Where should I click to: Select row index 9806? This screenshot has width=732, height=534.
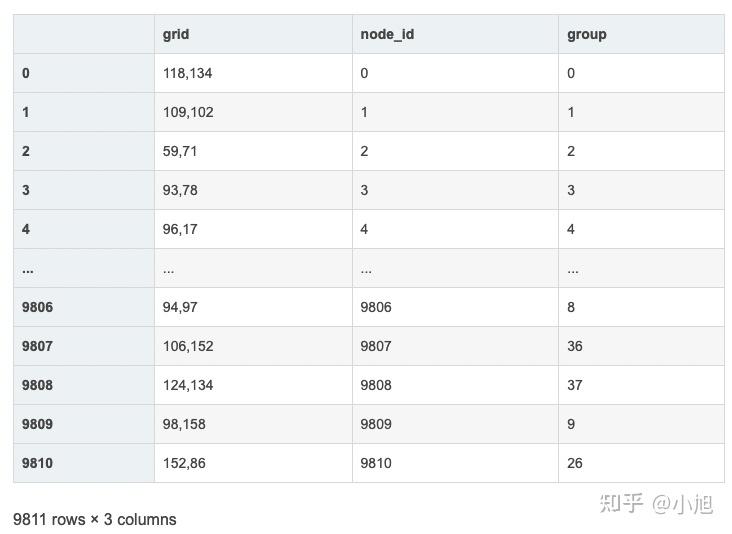pos(37,307)
